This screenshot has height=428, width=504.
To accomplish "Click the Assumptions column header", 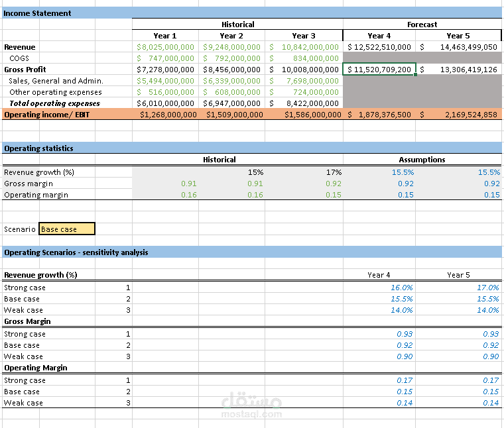I will [422, 160].
